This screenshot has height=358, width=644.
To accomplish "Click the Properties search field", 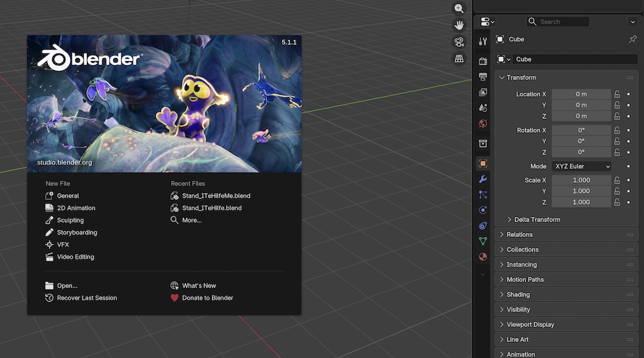I will click(x=558, y=22).
